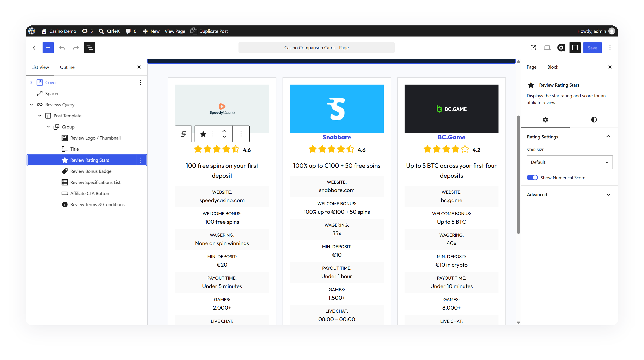Image resolution: width=644 pixels, height=360 pixels.
Task: Click the editor canvas vertical scrollbar
Action: (x=518, y=175)
